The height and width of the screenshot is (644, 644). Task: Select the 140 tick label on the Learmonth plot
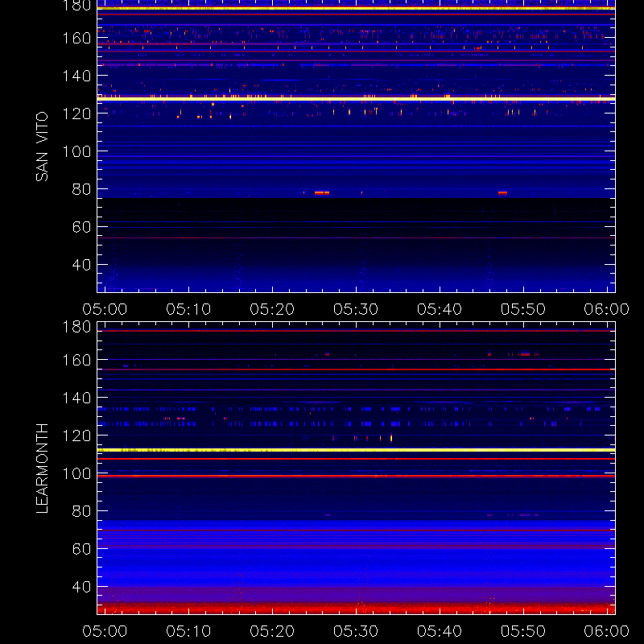coord(76,398)
